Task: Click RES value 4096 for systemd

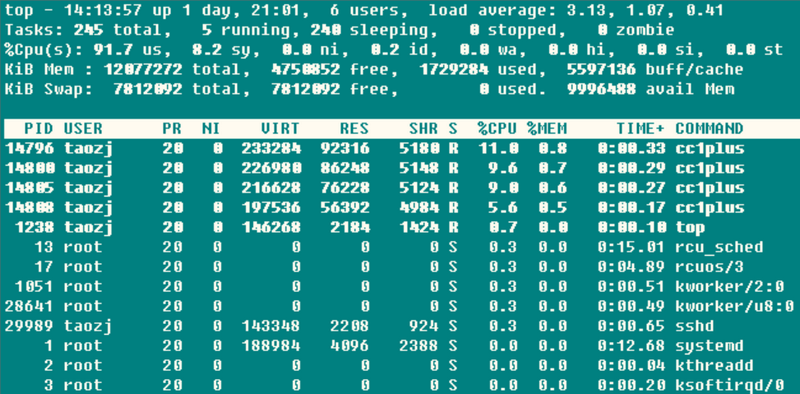Action: click(x=349, y=346)
